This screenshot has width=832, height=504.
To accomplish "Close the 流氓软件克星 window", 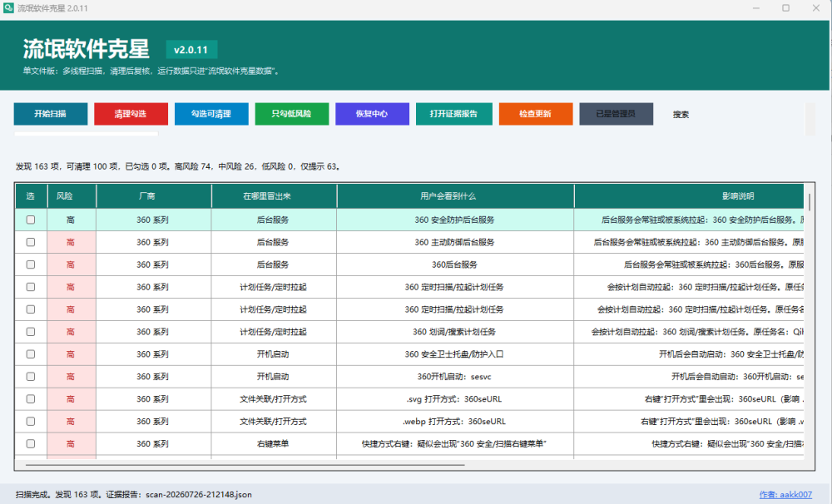I will pos(816,8).
